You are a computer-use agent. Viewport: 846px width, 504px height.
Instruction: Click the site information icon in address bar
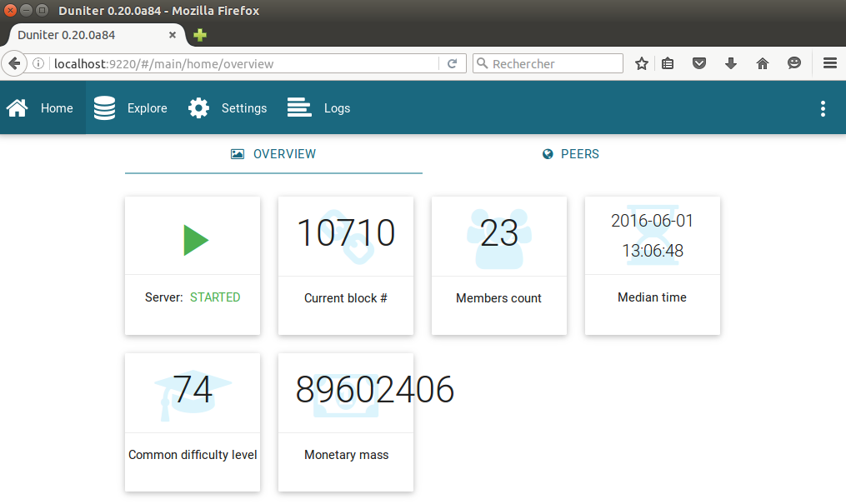[x=38, y=63]
